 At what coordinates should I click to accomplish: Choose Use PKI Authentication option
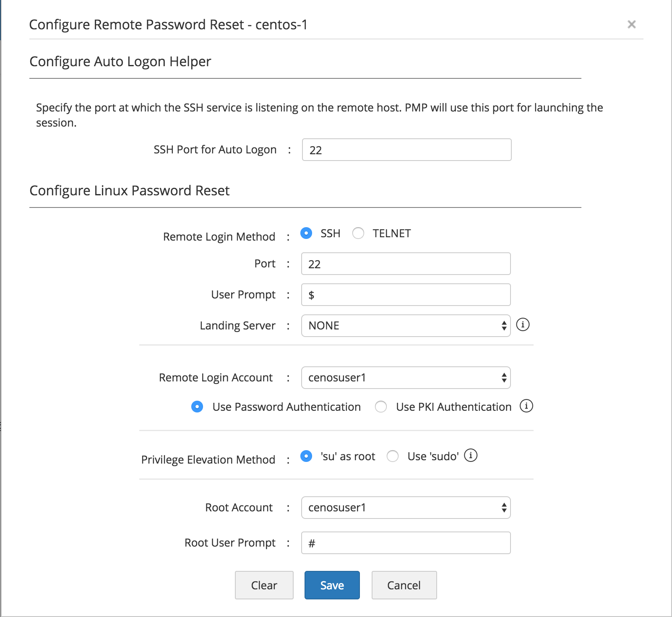(x=381, y=407)
